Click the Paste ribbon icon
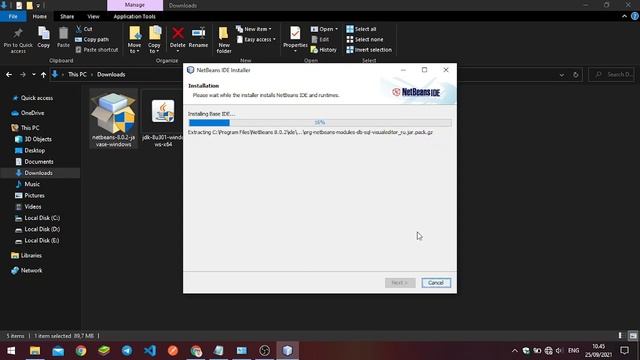Screen dimensions: 640x360 [x=63, y=38]
